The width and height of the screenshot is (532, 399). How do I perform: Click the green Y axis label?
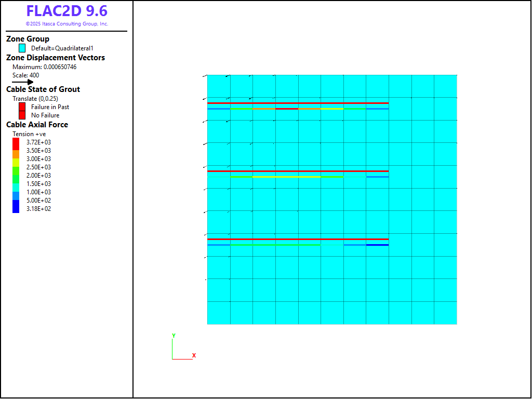point(174,336)
